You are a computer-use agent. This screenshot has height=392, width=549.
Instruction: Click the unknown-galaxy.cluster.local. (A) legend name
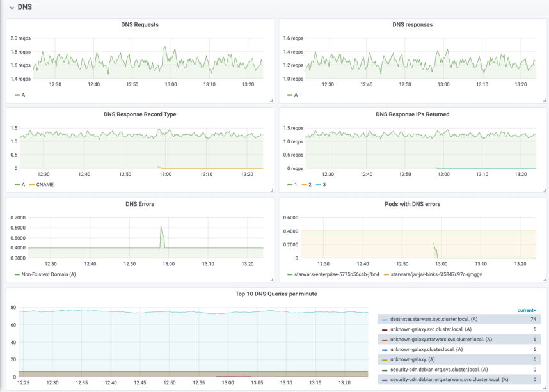pos(426,349)
